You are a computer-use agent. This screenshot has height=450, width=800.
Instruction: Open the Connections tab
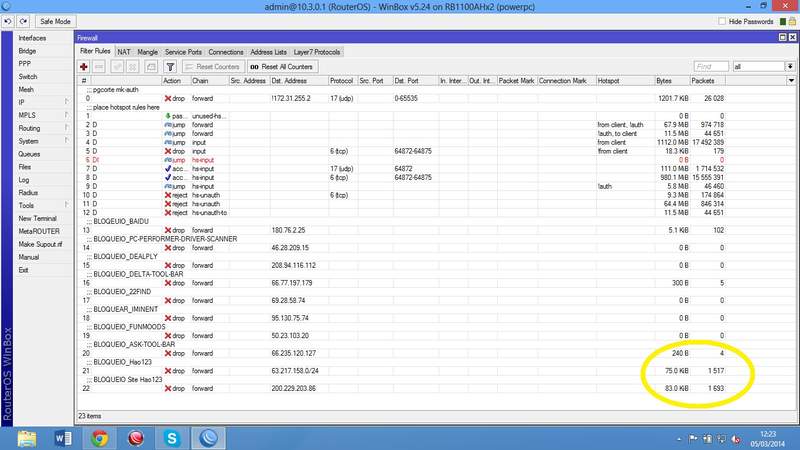click(226, 52)
